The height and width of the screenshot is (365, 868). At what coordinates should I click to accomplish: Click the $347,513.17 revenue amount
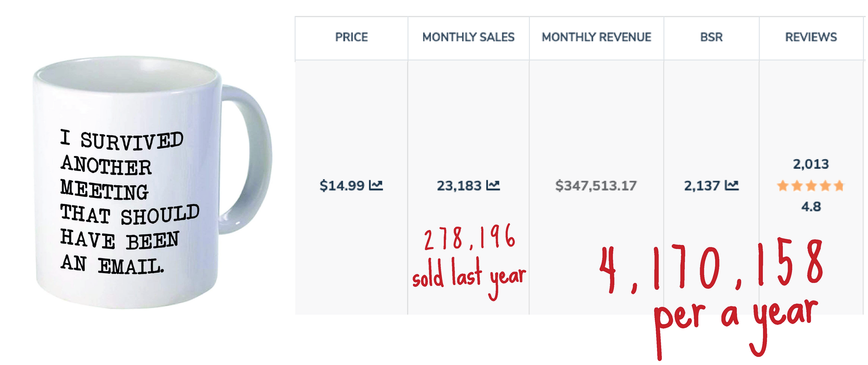(596, 186)
